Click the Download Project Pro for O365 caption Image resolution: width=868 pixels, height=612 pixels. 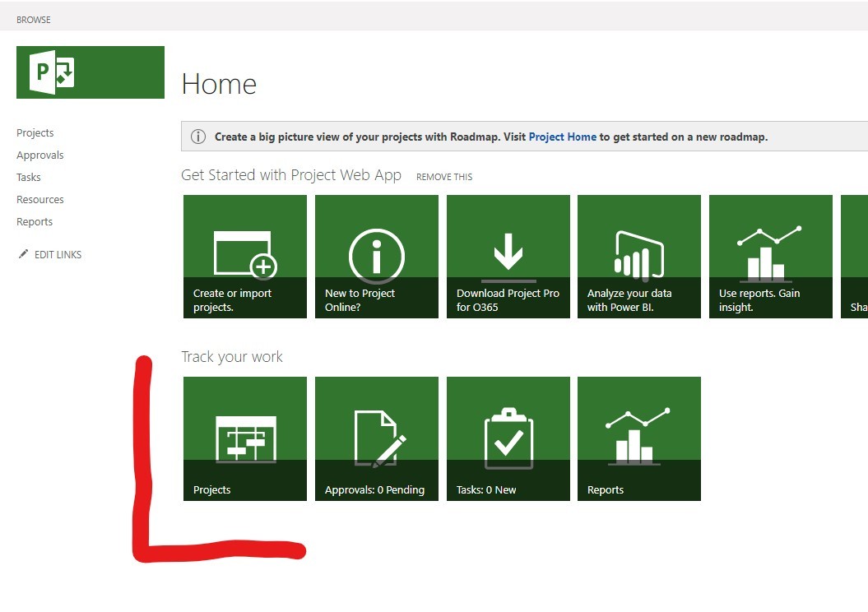[508, 300]
